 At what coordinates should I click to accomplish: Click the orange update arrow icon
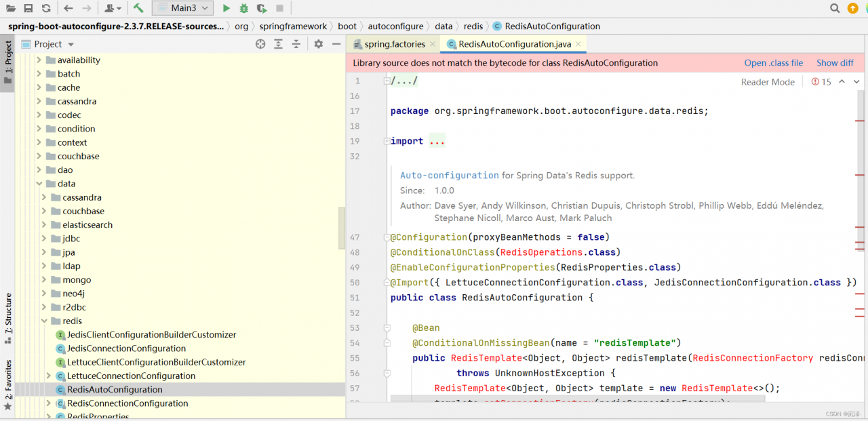(853, 8)
